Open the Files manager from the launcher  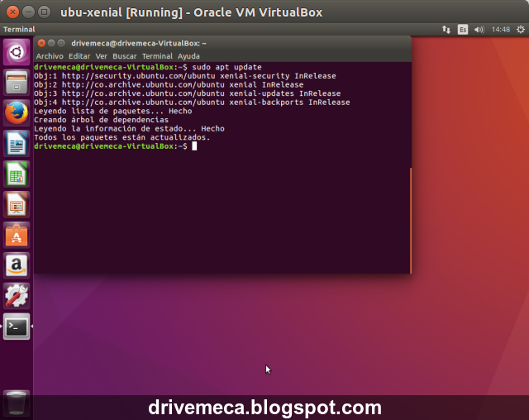tap(17, 83)
